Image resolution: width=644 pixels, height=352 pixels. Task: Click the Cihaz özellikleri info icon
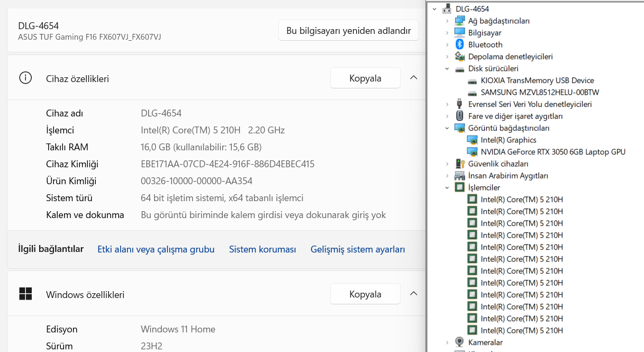coord(25,78)
